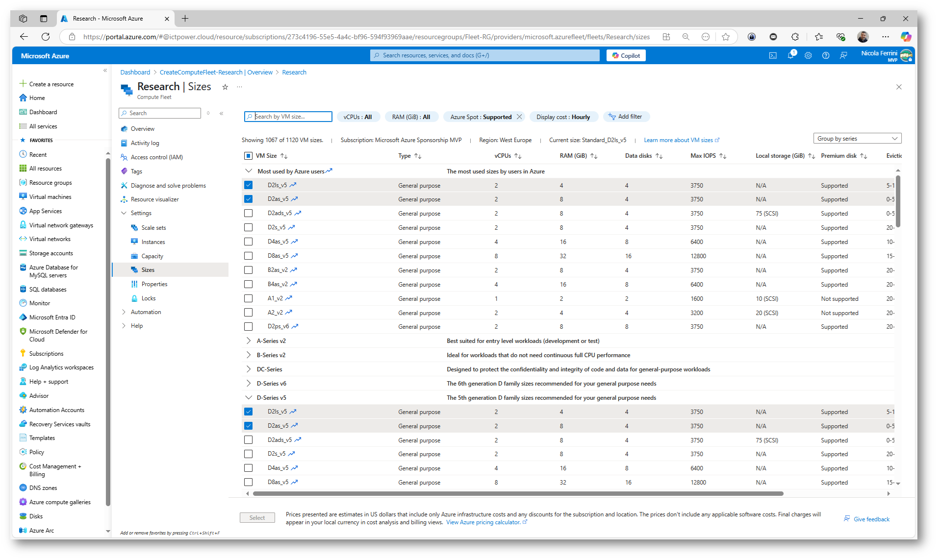This screenshot has height=560, width=938.
Task: Toggle select-all checkbox in VM Size header
Action: coord(248,156)
